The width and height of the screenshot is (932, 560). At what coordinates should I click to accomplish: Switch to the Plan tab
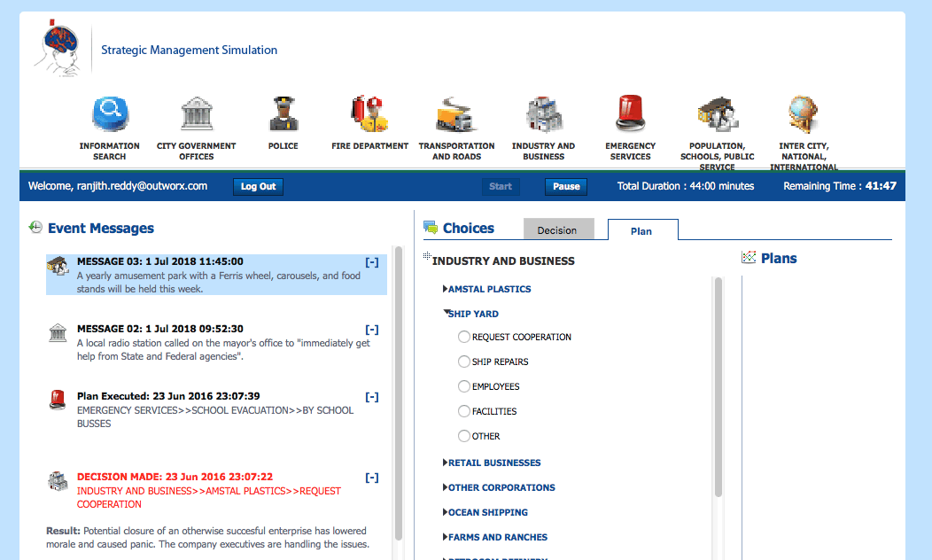(x=642, y=230)
